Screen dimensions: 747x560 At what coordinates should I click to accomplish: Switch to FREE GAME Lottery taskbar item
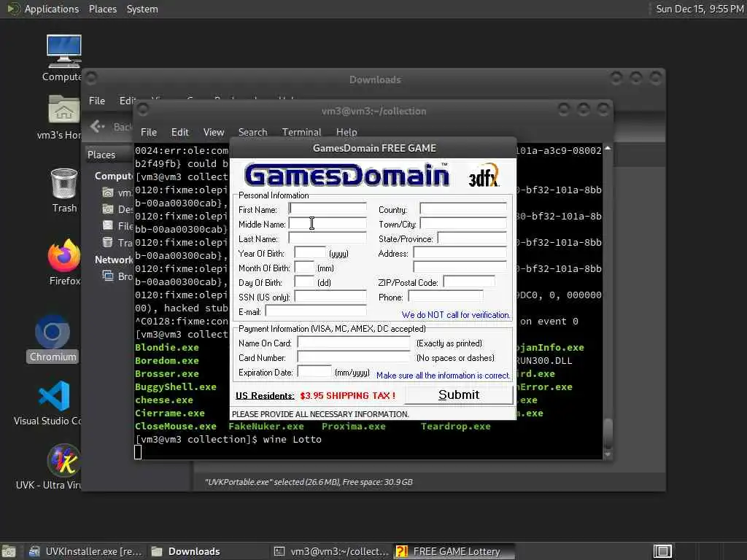[454, 551]
